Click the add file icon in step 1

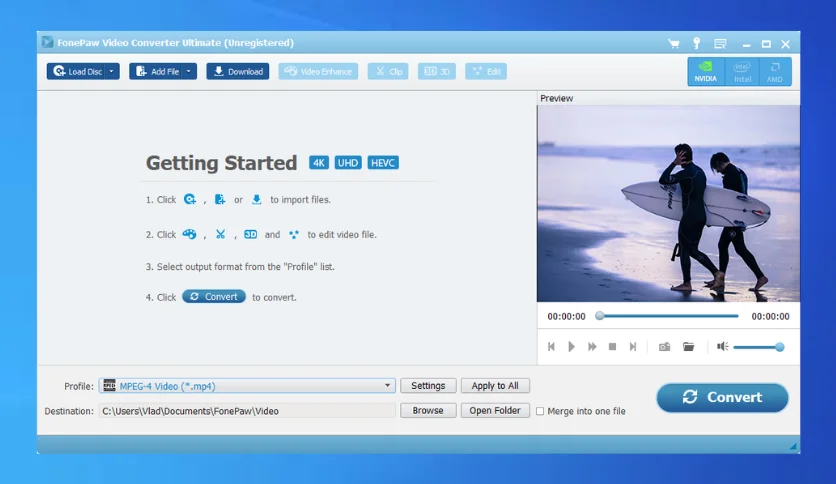click(220, 199)
